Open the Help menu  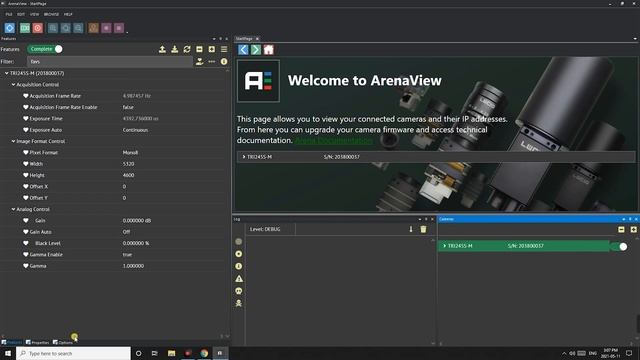68,14
